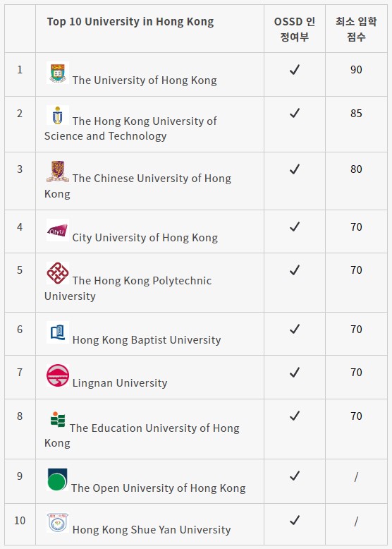Click the CityU purple logo

[x=58, y=230]
